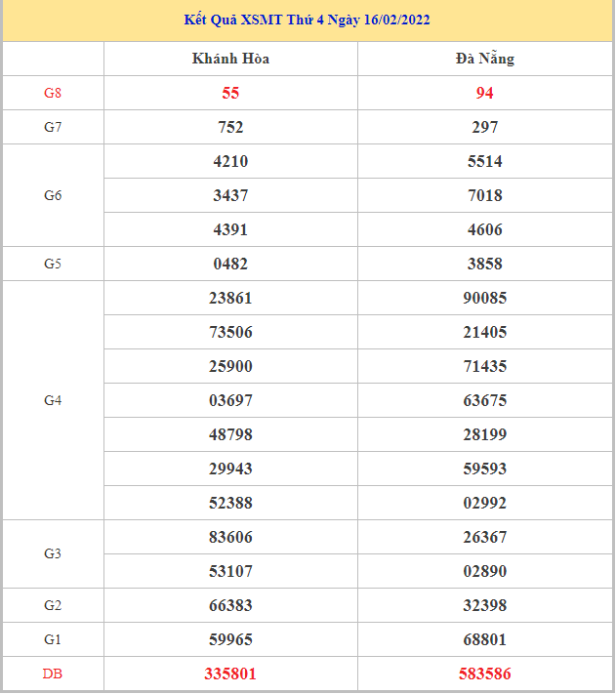Select the G4 number 23861
The width and height of the screenshot is (616, 694).
click(230, 298)
